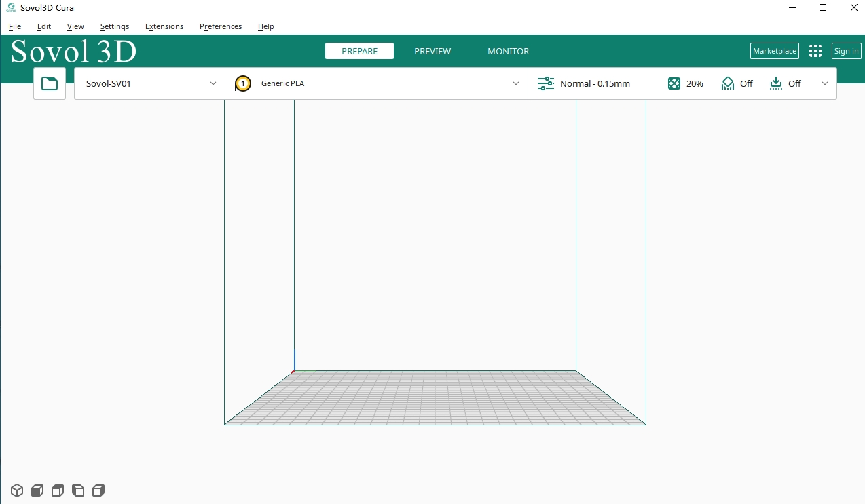Click the Sovol3D Cura title bar icon
Screen dimensions: 865x504
coord(11,7)
